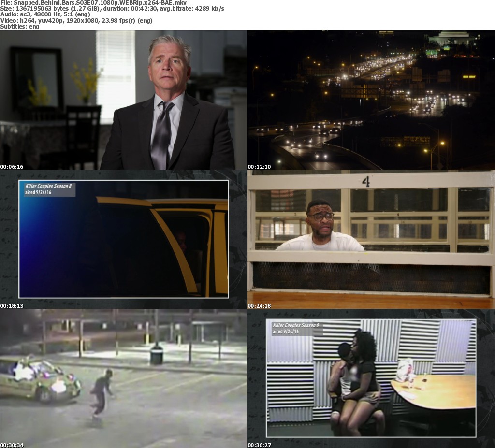Jump to the 00:12:10 timestamp
The height and width of the screenshot is (448, 495).
coord(260,167)
